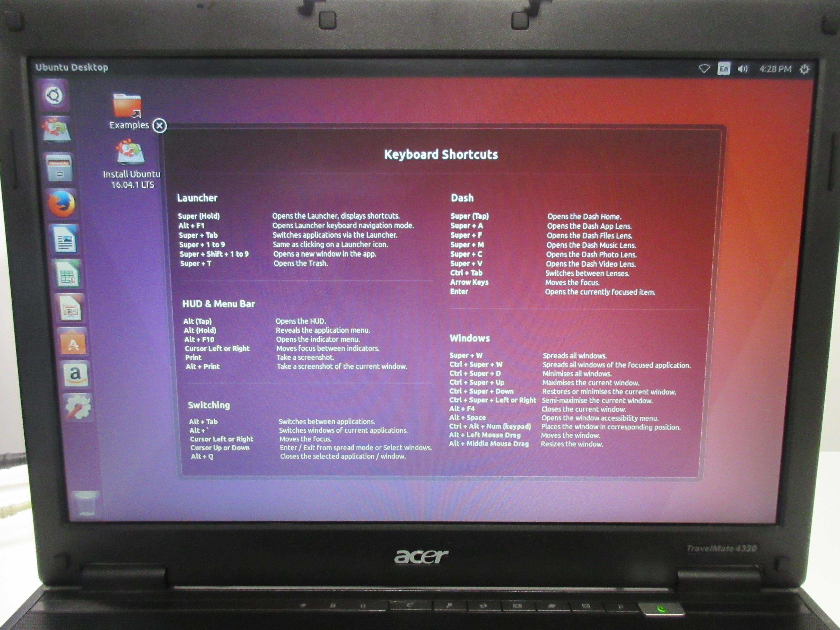The height and width of the screenshot is (630, 840).
Task: Click Alt + Middle Mouse Drag text
Action: click(489, 443)
